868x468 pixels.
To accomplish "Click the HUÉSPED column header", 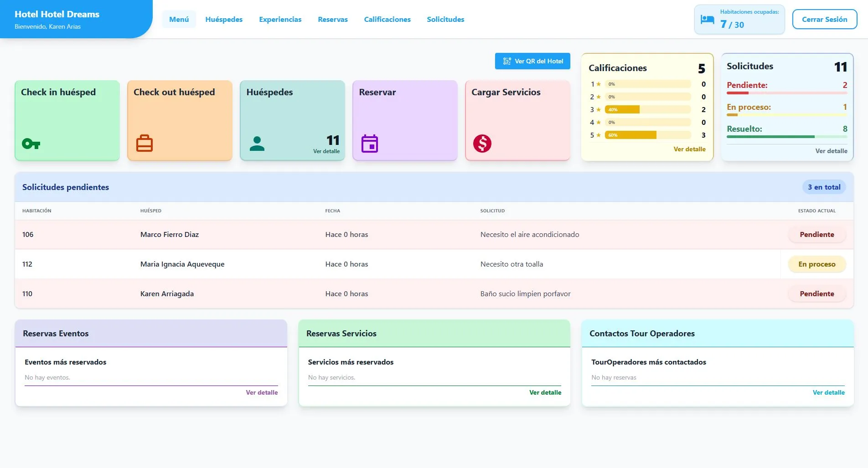I will (151, 211).
